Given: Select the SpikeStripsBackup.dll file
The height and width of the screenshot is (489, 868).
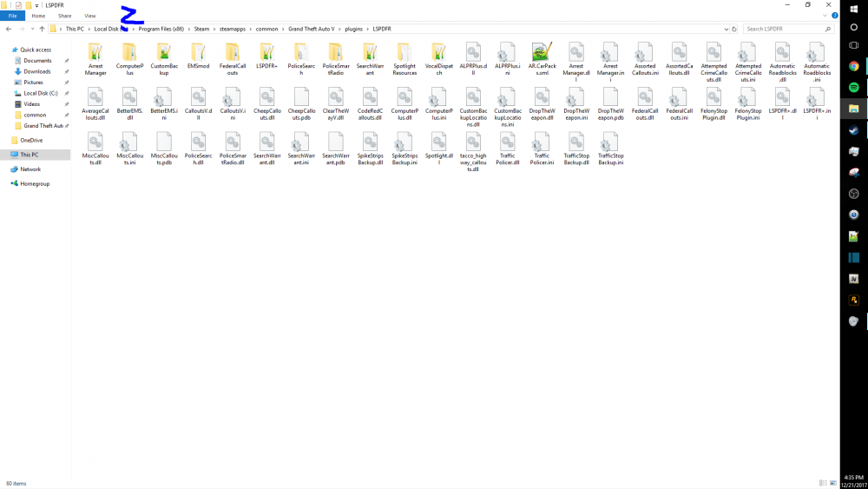Looking at the screenshot, I should click(371, 149).
